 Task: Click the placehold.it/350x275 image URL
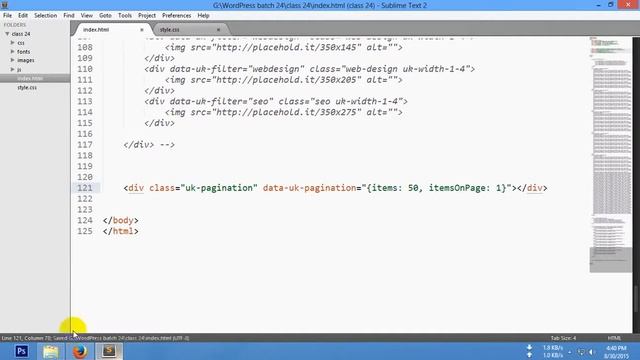coord(286,112)
